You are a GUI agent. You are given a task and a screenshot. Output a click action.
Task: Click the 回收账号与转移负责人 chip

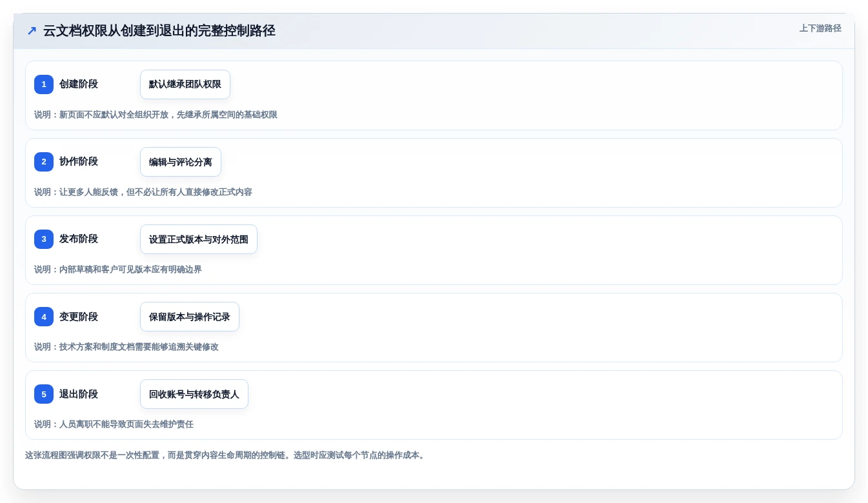pos(194,394)
